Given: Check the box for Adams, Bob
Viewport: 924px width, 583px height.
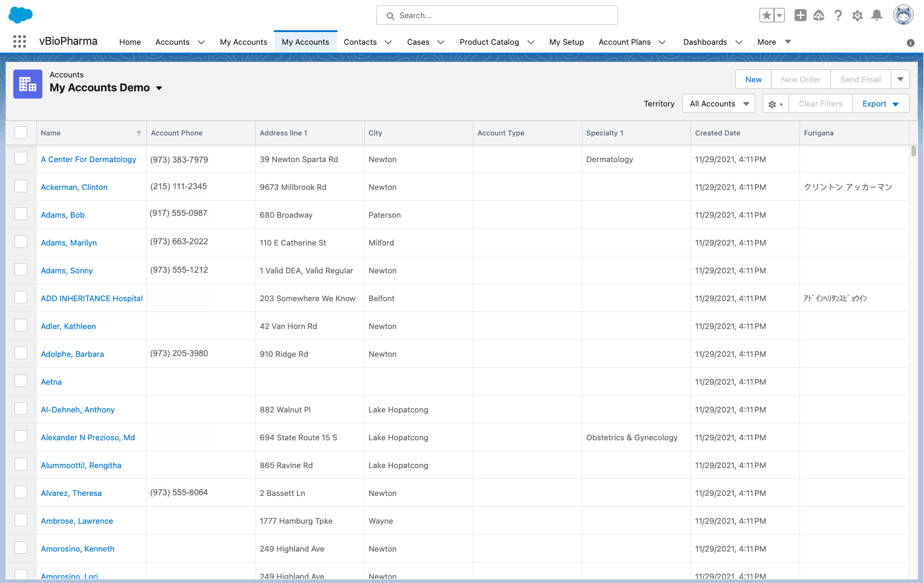Looking at the screenshot, I should 21,214.
